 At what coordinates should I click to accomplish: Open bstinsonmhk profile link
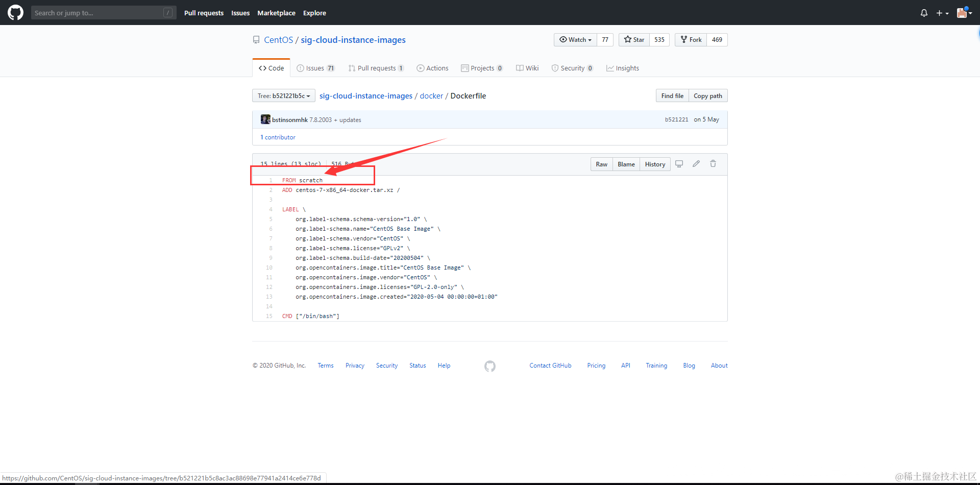[290, 120]
